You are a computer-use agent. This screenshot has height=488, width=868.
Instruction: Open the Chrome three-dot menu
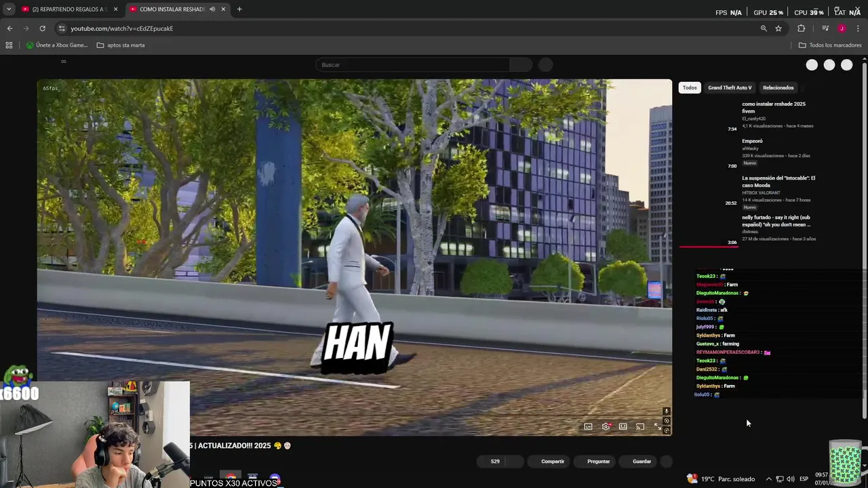858,28
